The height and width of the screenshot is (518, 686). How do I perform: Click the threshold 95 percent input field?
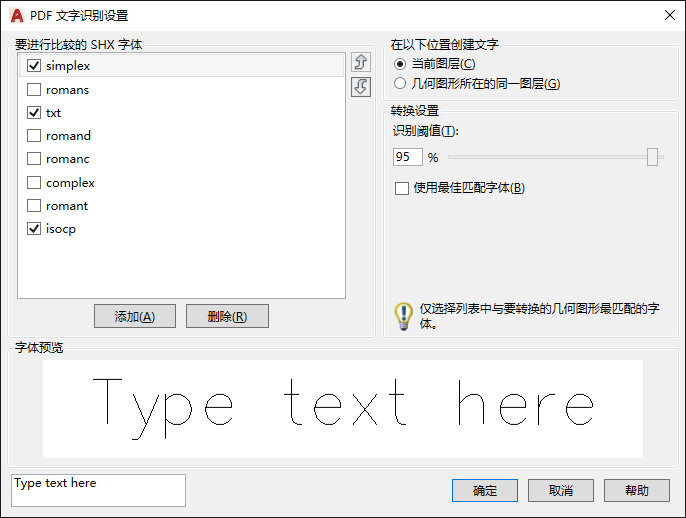[x=408, y=157]
